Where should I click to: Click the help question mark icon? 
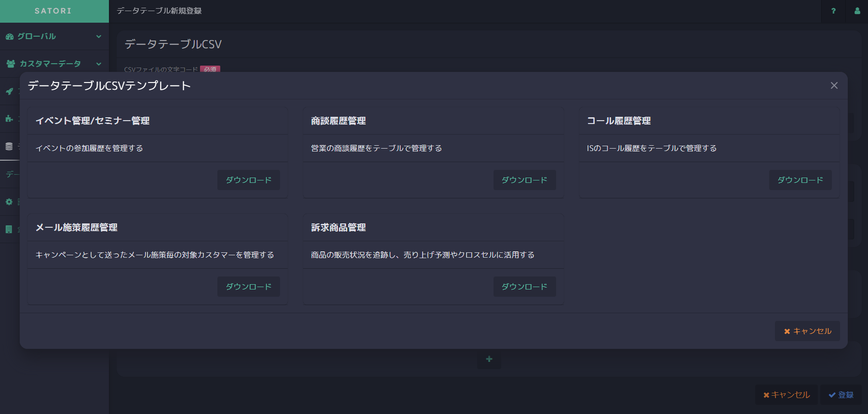click(x=833, y=11)
